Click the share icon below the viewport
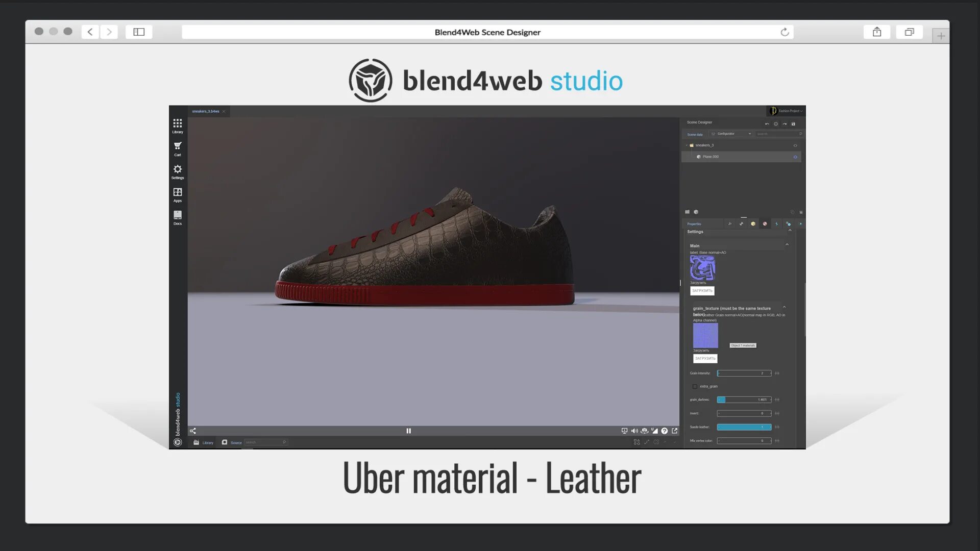 coord(193,431)
